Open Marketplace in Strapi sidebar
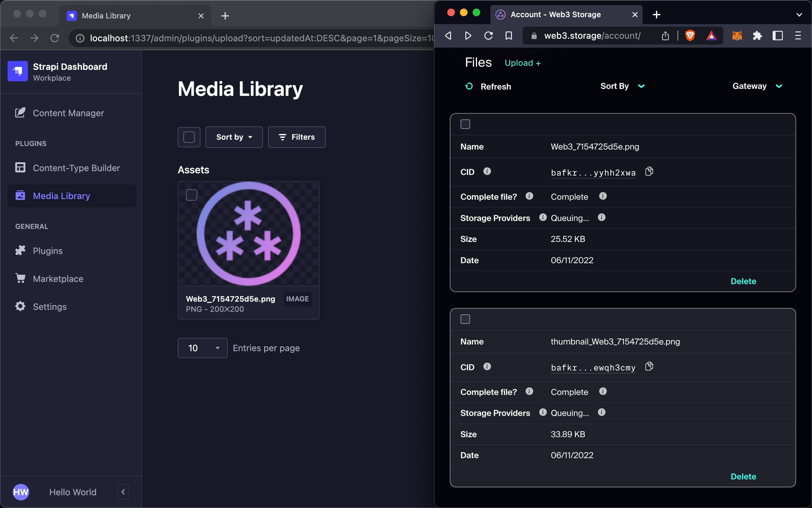 [x=49, y=278]
